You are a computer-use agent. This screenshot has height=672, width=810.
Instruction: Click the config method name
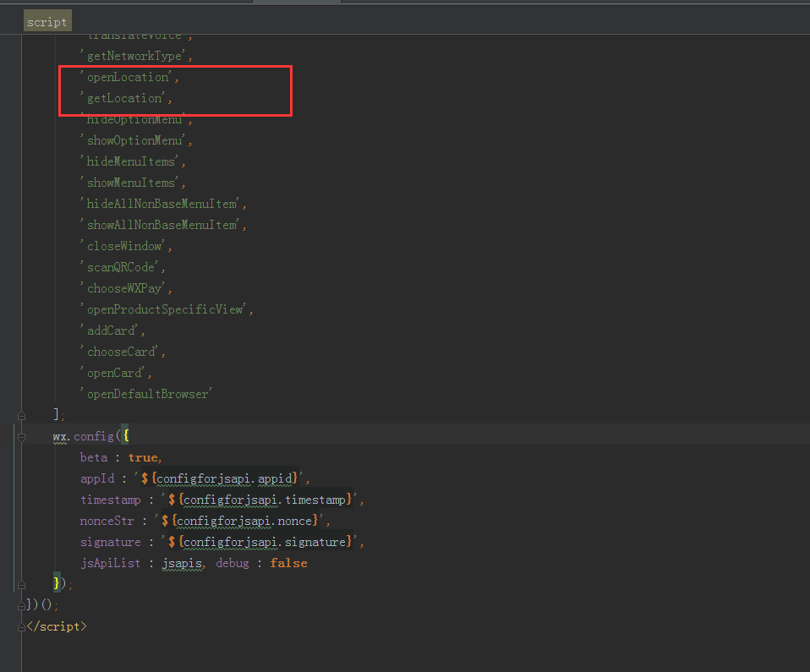94,436
